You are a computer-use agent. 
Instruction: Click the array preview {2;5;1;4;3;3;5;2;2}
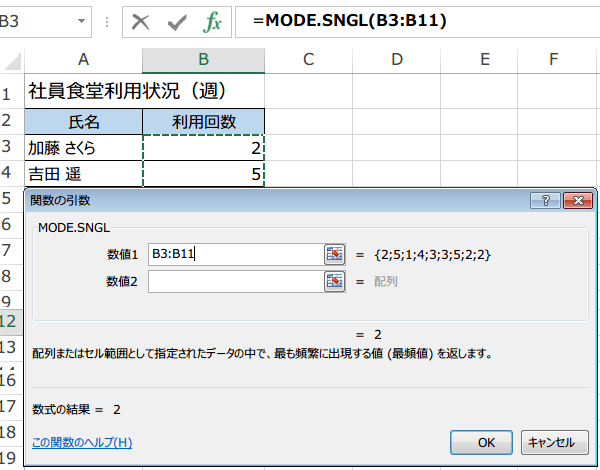(432, 255)
